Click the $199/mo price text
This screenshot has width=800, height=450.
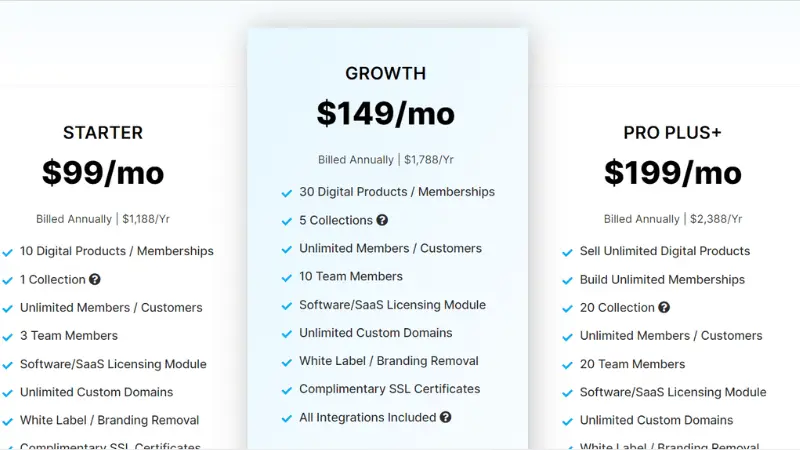[x=672, y=172]
